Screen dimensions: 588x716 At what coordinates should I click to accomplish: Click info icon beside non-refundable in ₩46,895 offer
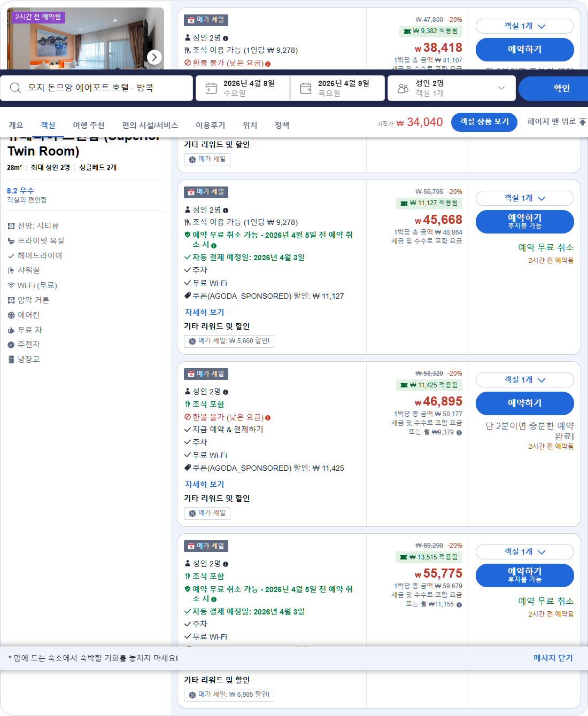(268, 418)
